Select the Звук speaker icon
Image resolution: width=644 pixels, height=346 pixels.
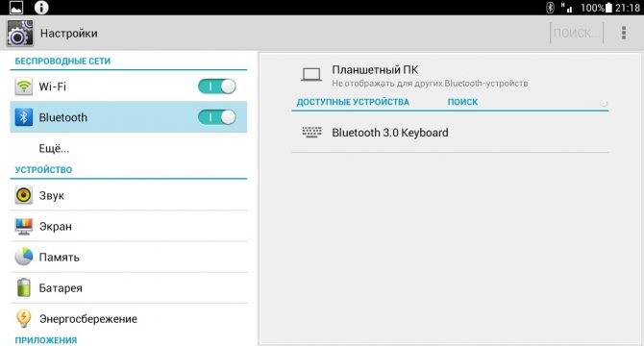tap(24, 195)
